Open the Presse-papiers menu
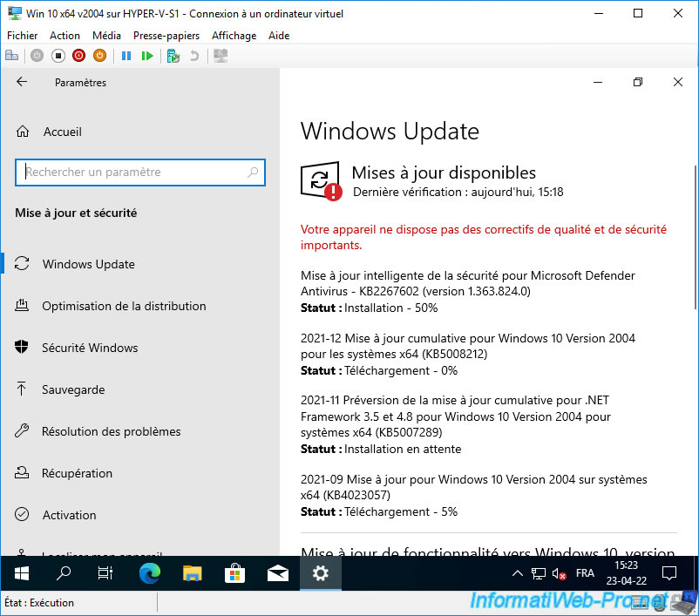 pos(166,36)
